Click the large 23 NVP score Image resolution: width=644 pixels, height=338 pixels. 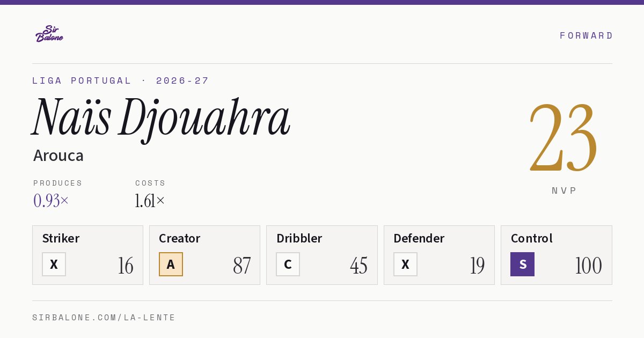563,137
